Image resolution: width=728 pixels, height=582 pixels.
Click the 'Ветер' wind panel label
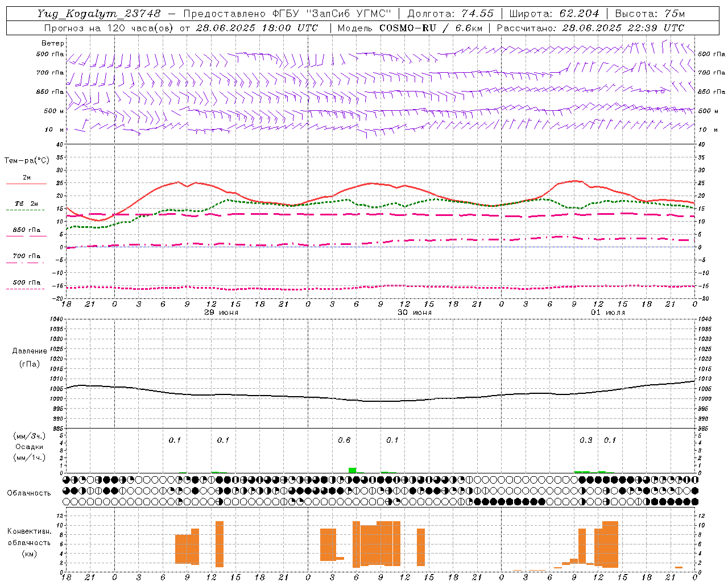click(53, 43)
